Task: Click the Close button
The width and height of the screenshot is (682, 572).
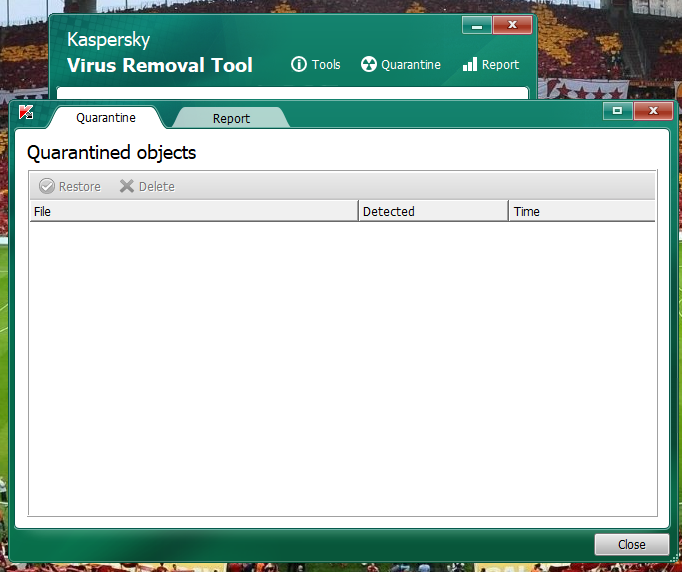Action: (x=632, y=545)
